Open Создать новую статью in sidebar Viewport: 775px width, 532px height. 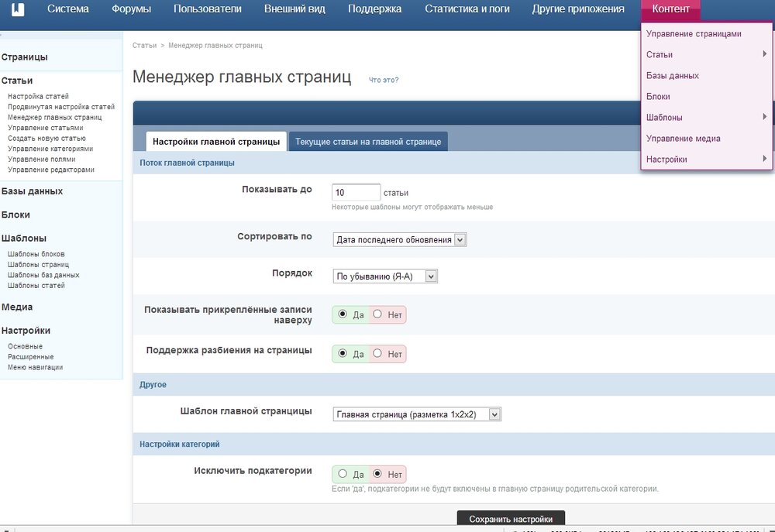click(x=46, y=138)
